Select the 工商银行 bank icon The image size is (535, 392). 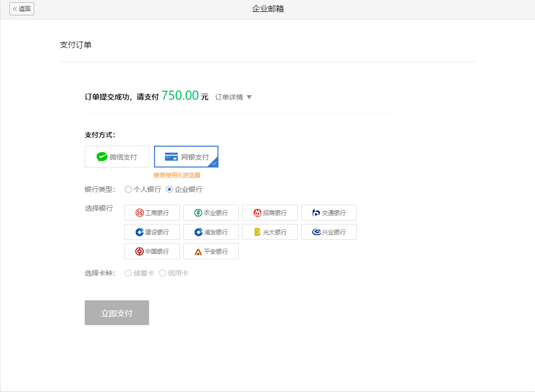click(152, 212)
